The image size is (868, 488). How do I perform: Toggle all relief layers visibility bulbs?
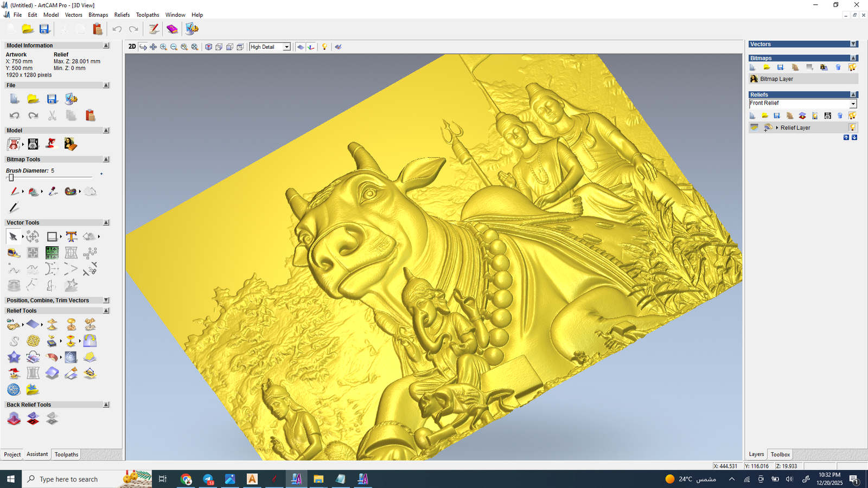click(x=852, y=115)
